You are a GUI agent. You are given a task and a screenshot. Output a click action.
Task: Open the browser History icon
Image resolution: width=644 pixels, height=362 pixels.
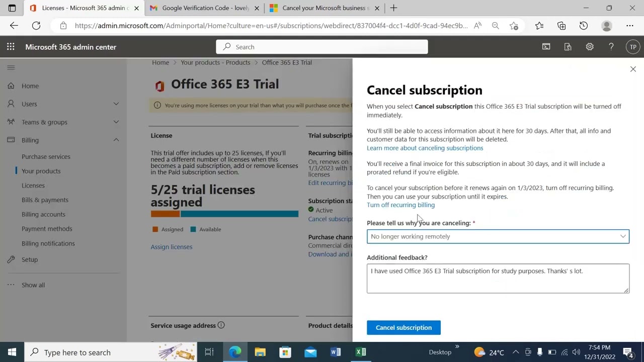584,26
